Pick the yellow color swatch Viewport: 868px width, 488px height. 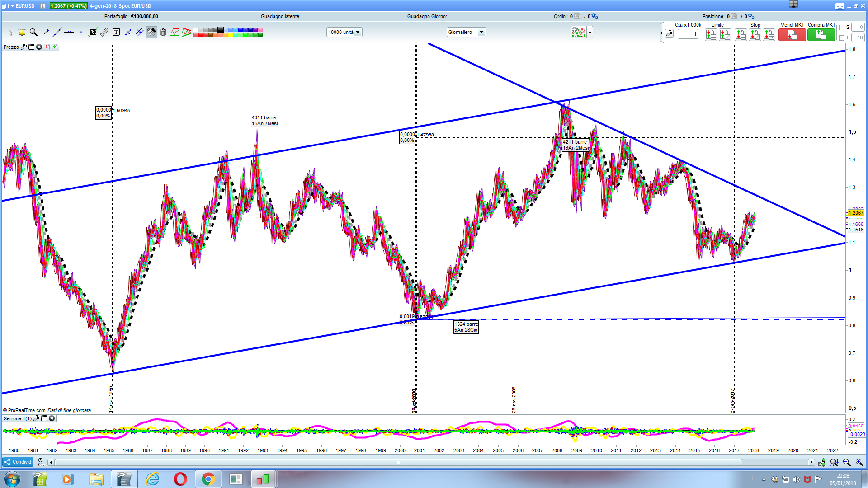click(x=231, y=35)
